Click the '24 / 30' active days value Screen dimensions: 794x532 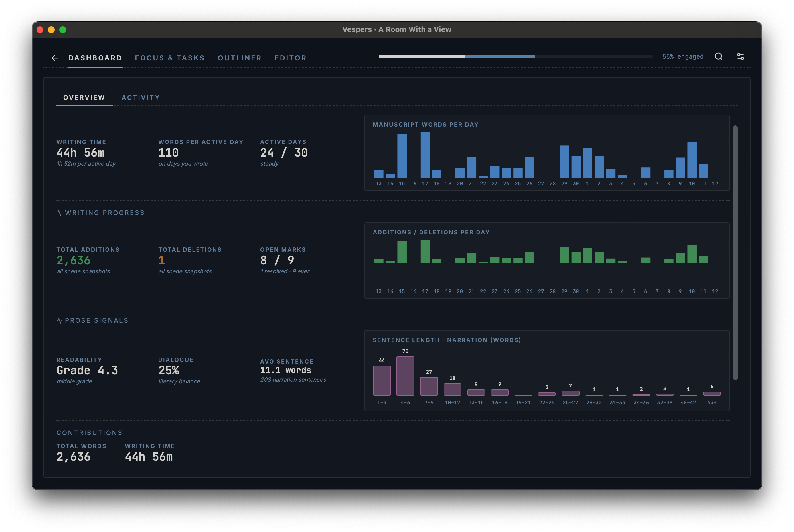coord(284,153)
